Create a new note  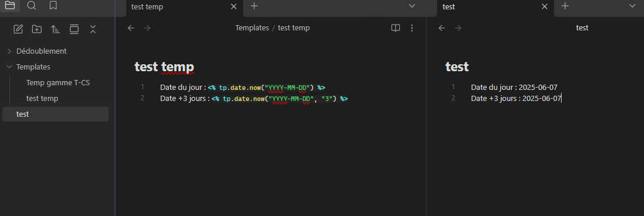[x=18, y=29]
